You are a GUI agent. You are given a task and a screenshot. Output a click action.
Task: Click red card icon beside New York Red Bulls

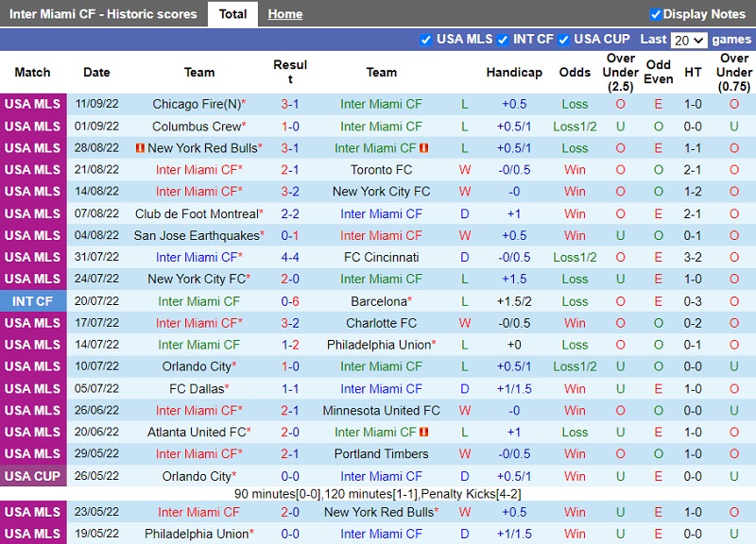[141, 148]
